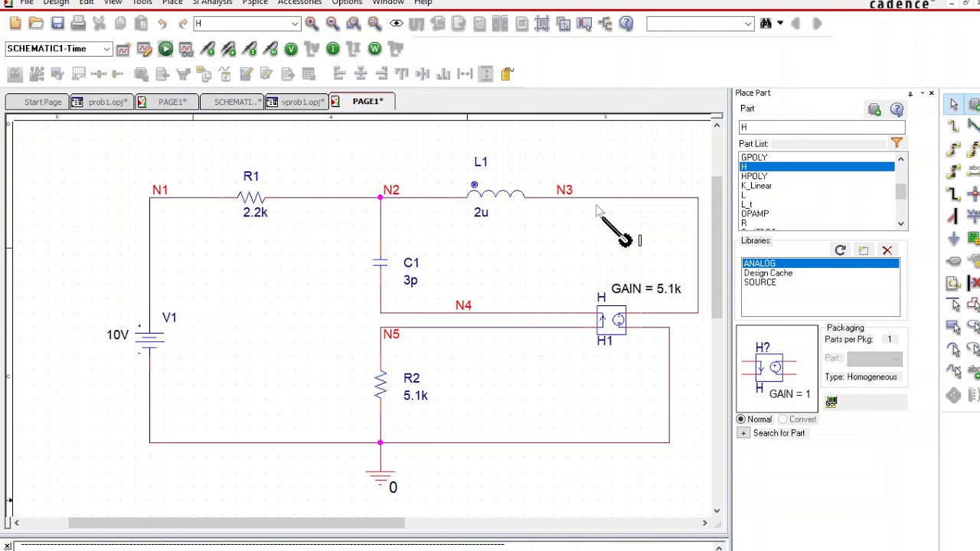Image resolution: width=980 pixels, height=551 pixels.
Task: Click the H part preview thumbnail
Action: (x=776, y=369)
